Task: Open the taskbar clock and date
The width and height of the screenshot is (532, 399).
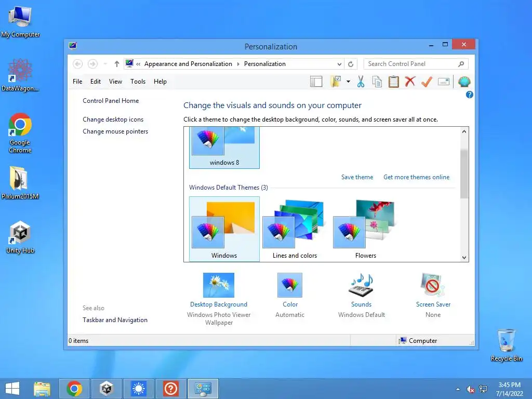Action: (509, 389)
